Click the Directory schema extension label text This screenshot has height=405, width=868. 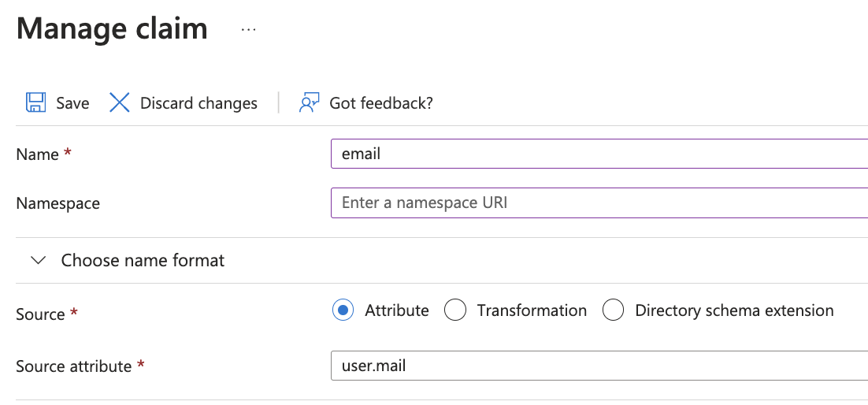coord(734,310)
